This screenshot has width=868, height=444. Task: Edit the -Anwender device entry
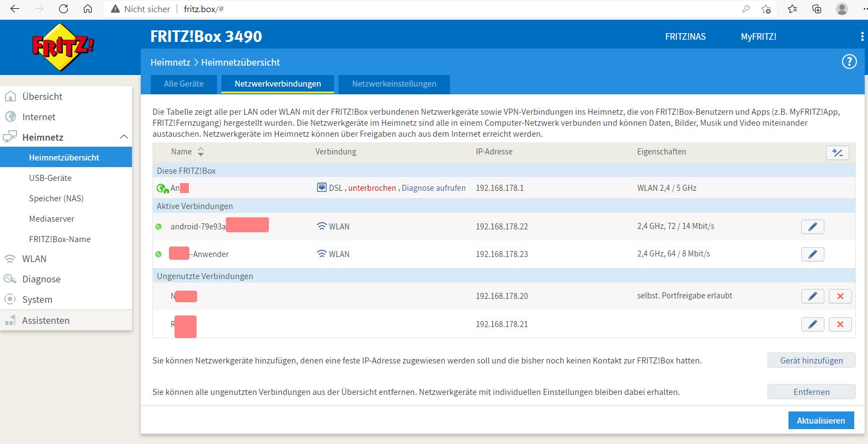point(812,254)
